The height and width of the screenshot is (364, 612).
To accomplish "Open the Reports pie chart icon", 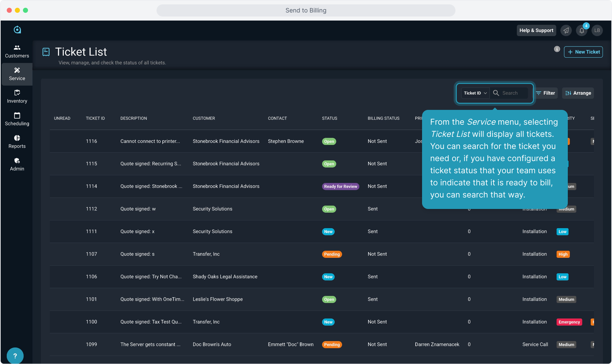I will [x=17, y=138].
